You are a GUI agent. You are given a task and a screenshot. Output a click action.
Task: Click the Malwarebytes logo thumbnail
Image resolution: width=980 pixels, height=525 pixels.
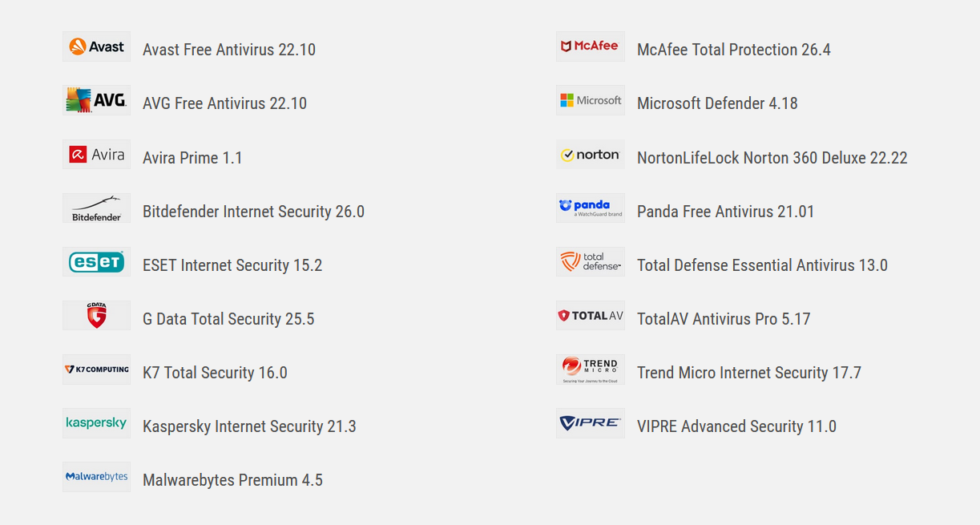(x=96, y=477)
